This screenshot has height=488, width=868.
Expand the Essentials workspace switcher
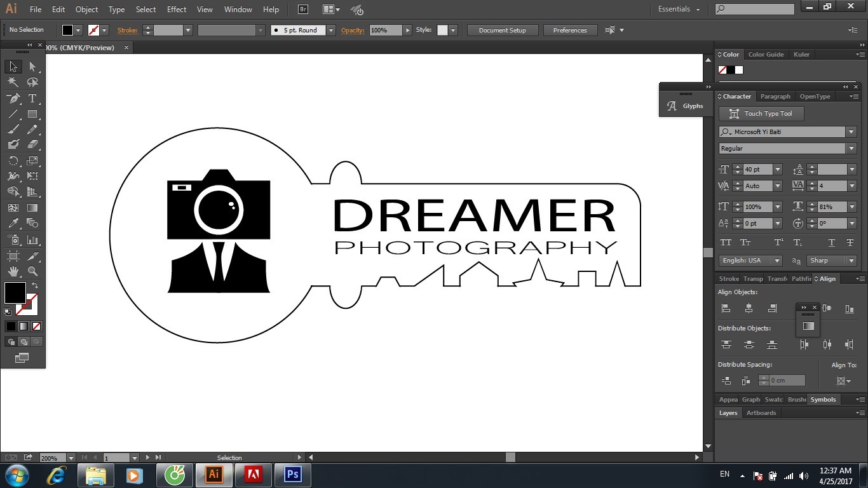coord(679,9)
